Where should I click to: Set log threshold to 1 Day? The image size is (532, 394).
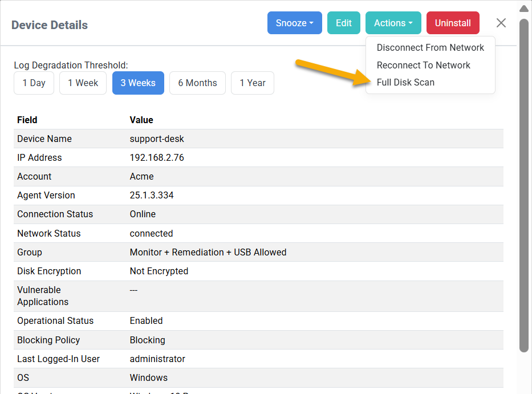point(34,83)
